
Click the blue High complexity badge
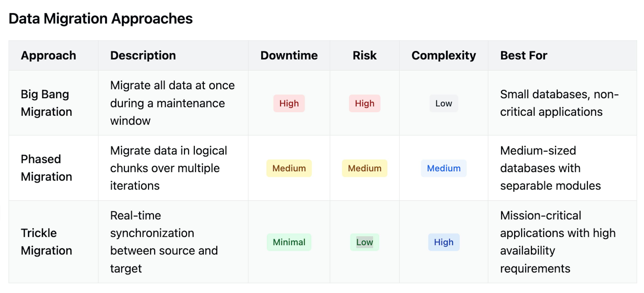pyautogui.click(x=443, y=242)
